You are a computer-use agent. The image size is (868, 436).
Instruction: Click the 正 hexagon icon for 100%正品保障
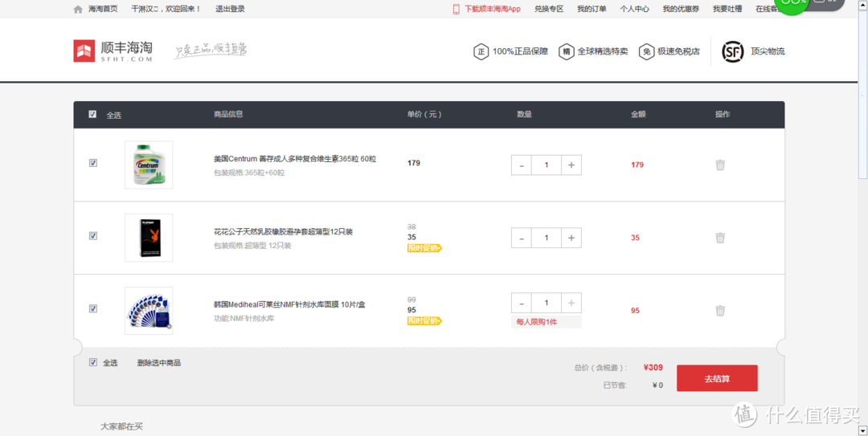[x=481, y=51]
